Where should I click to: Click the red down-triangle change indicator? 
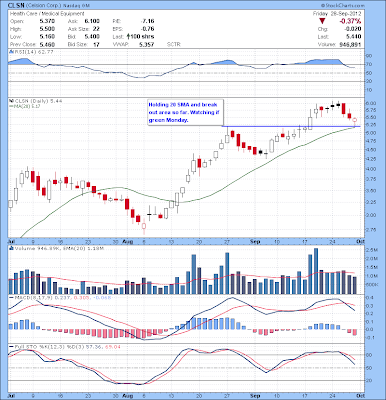[x=322, y=21]
